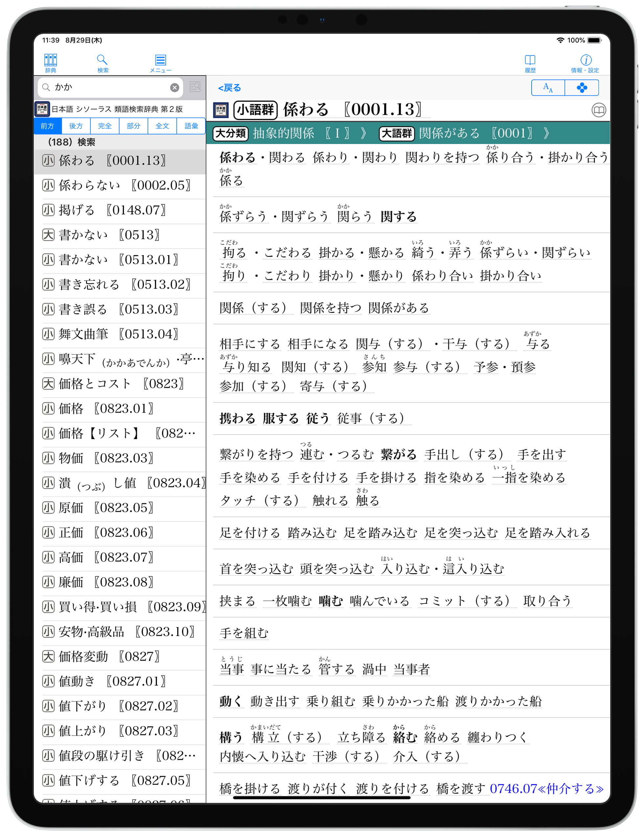Clear the search field with X icon
This screenshot has height=837, width=644.
pos(174,88)
